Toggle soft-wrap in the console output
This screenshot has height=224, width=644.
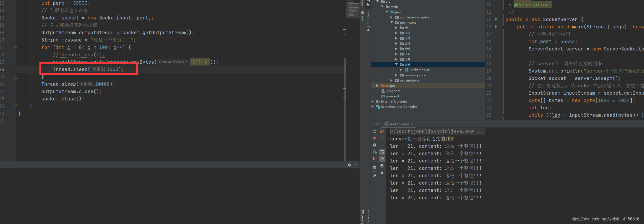(x=382, y=152)
